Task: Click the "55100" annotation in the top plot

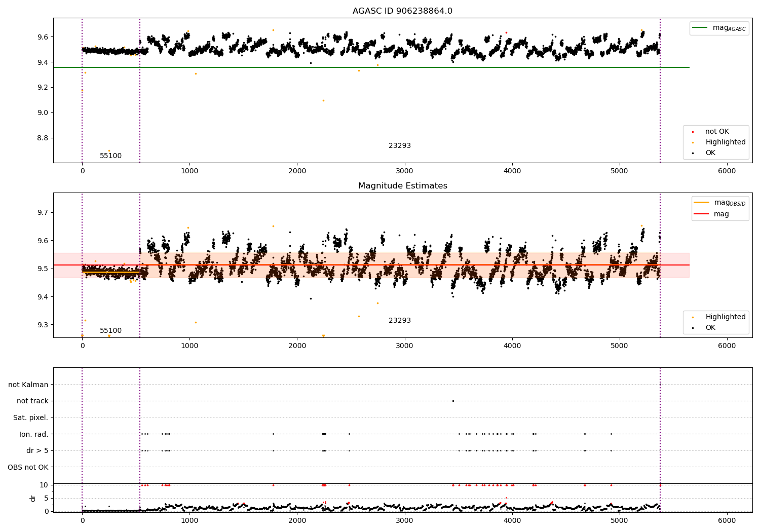Action: tap(110, 156)
